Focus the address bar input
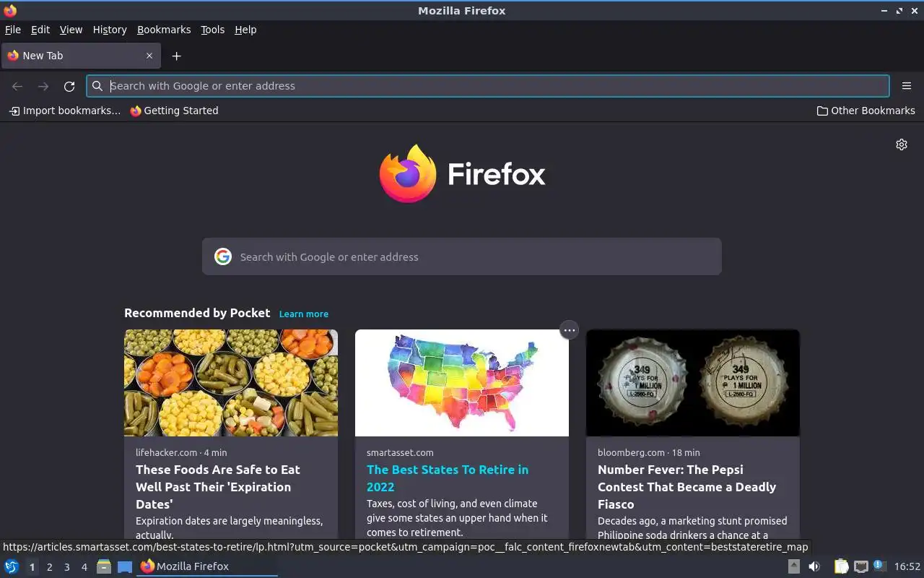 pos(488,86)
